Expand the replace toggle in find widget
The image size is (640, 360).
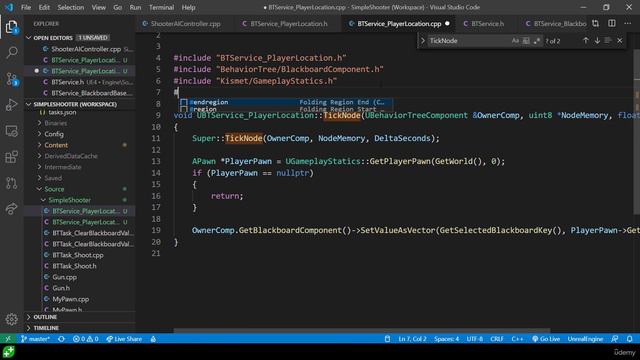(x=423, y=40)
